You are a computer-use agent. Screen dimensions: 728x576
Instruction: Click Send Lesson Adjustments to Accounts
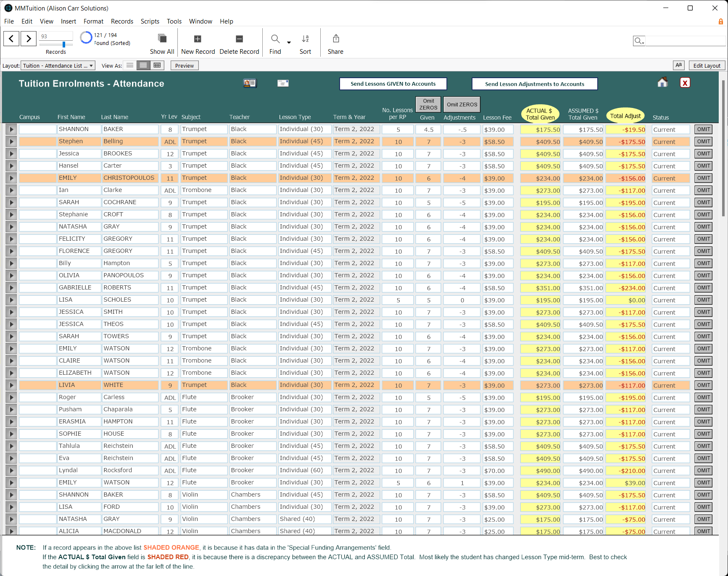535,84
